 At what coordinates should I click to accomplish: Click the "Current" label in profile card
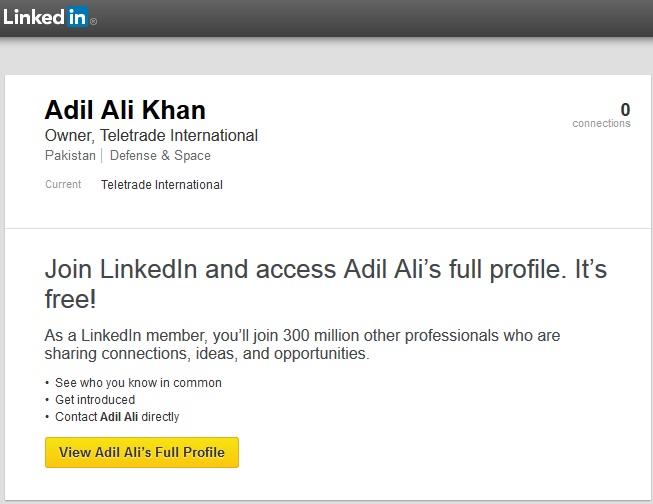63,185
